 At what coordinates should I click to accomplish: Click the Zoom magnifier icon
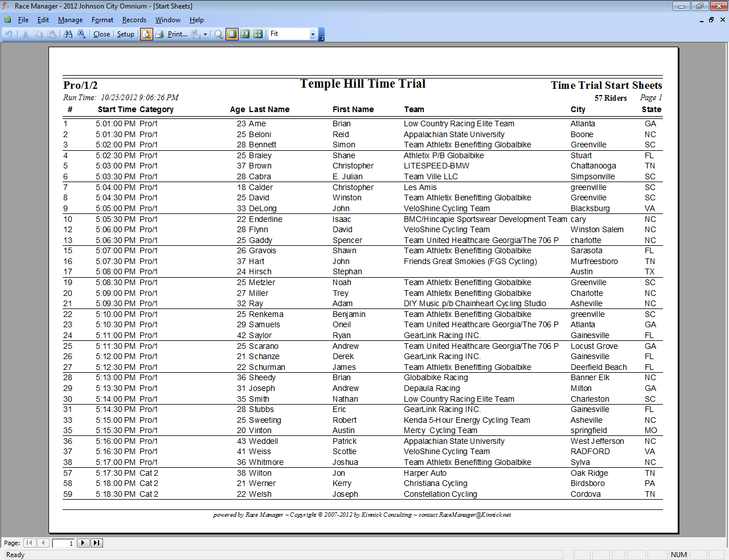[x=219, y=34]
